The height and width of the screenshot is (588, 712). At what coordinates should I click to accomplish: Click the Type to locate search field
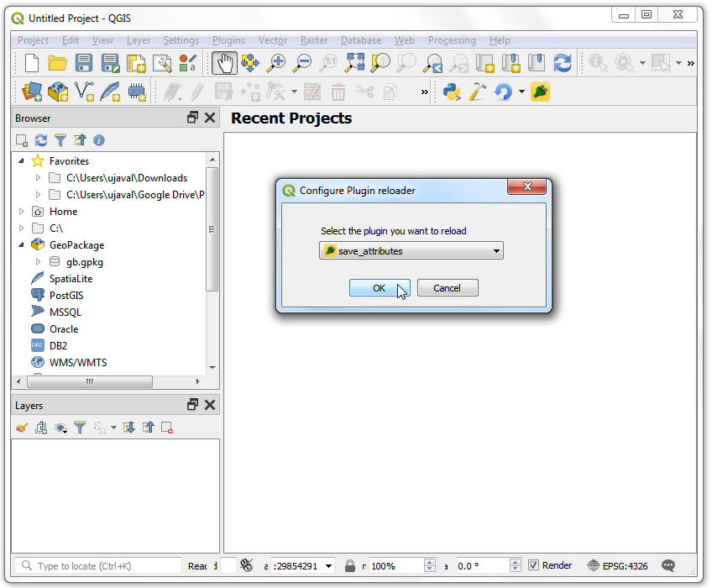99,566
